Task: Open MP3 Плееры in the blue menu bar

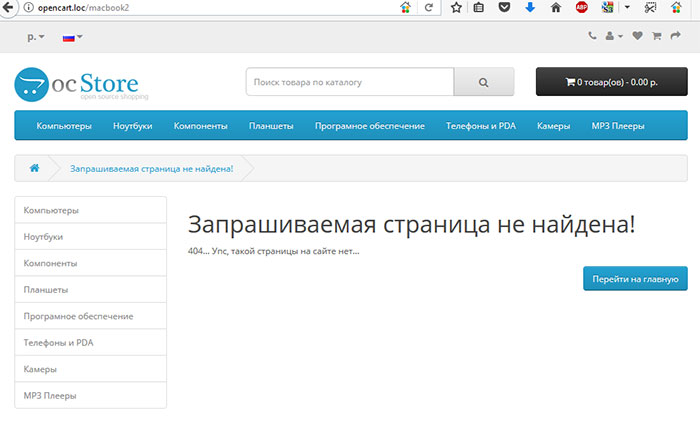Action: [618, 126]
